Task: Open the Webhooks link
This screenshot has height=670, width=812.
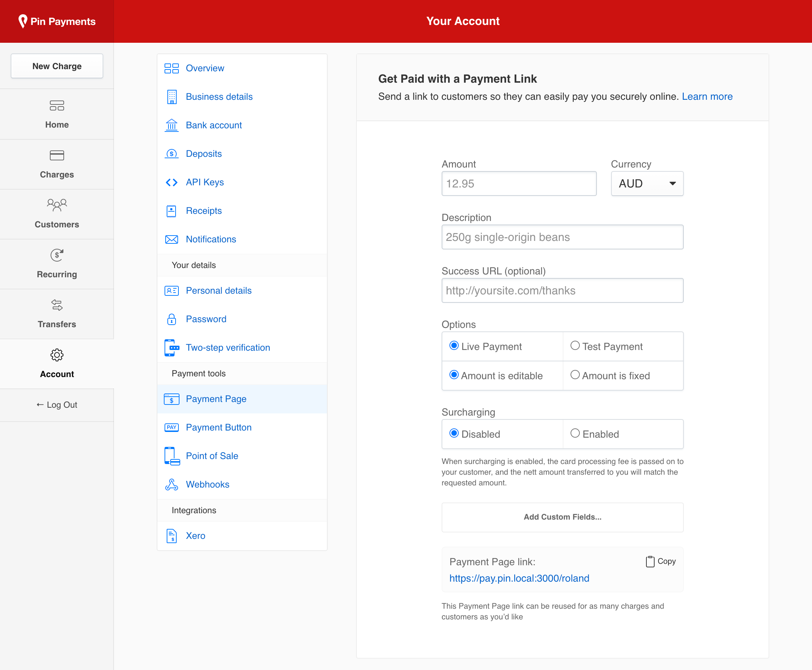Action: [242, 484]
